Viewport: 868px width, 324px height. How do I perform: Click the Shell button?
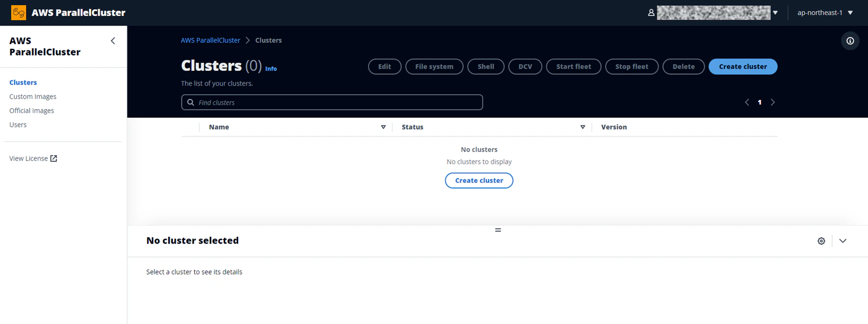click(486, 67)
